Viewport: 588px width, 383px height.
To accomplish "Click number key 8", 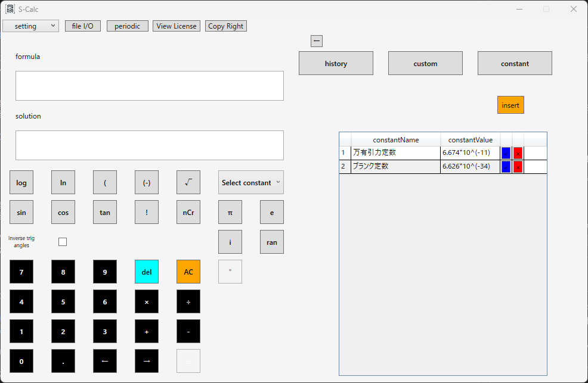I will (x=63, y=272).
